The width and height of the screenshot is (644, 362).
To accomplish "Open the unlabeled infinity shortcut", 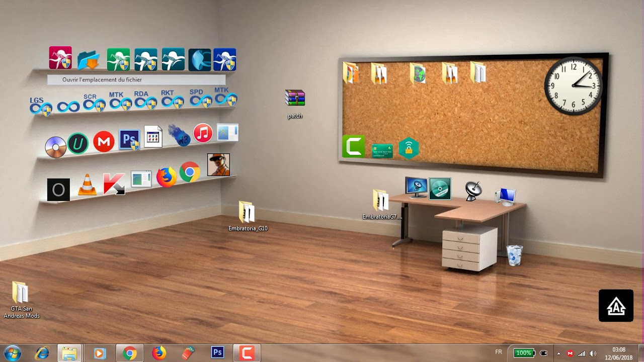I will pos(68,107).
